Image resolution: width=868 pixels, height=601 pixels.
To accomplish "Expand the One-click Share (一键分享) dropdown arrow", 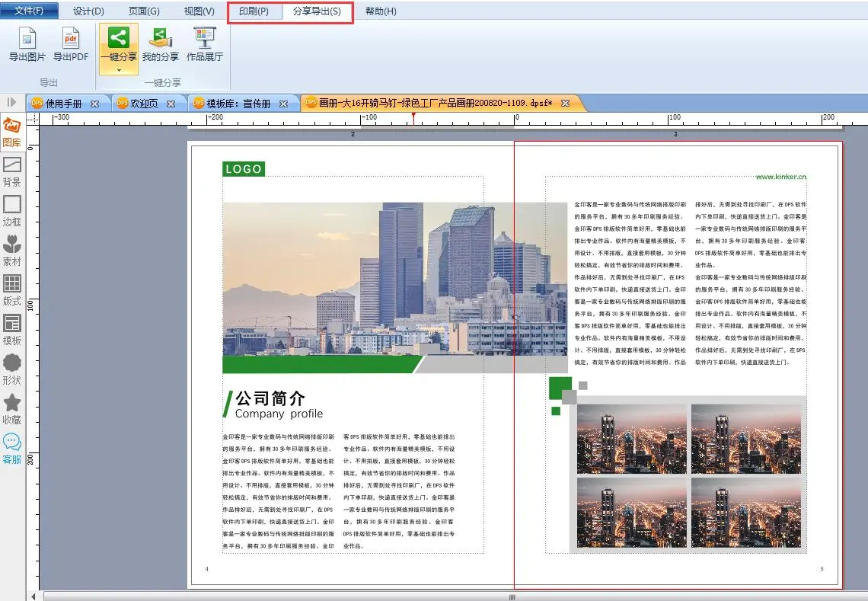I will (x=118, y=69).
